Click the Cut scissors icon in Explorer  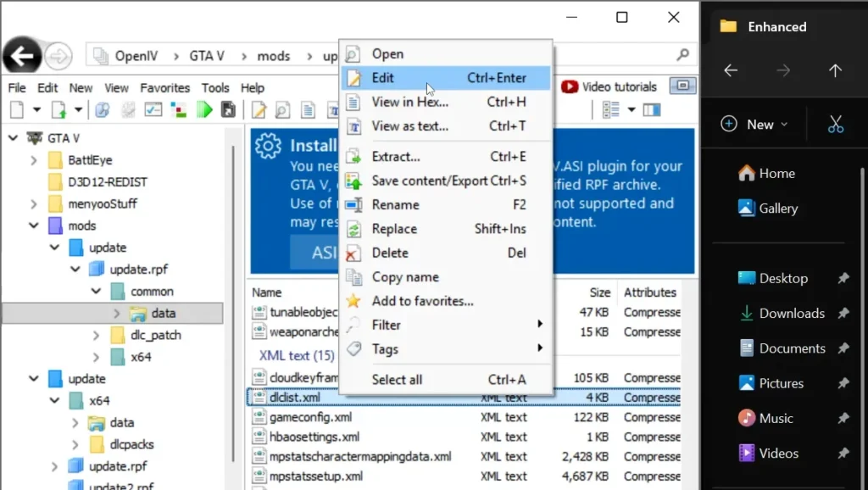click(x=836, y=124)
